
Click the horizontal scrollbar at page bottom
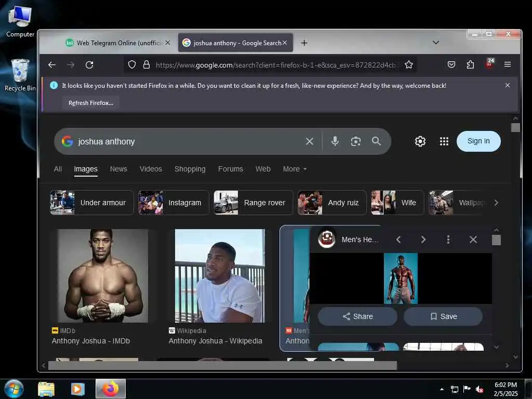pos(222,365)
